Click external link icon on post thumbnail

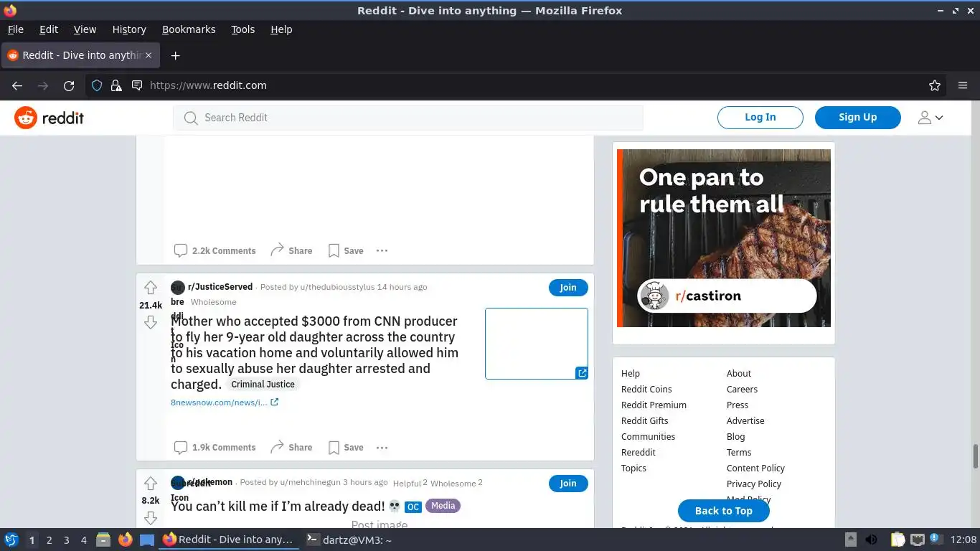(582, 373)
